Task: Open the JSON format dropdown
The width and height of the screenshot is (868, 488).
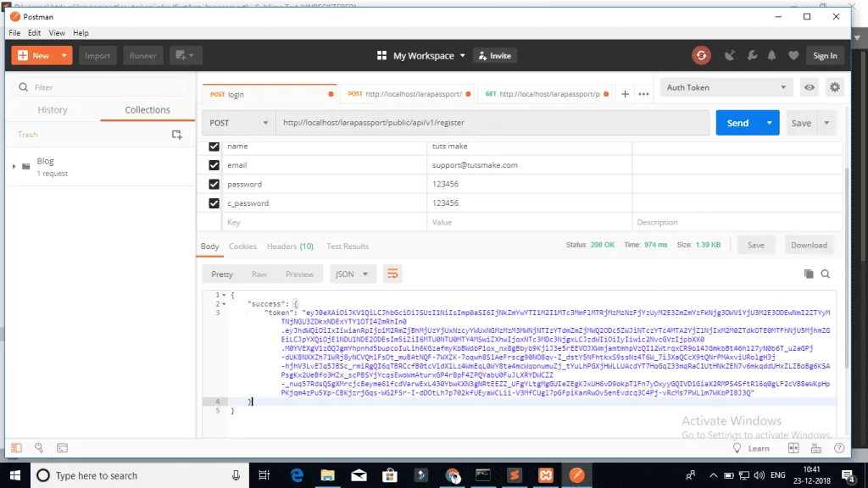Action: pos(352,274)
